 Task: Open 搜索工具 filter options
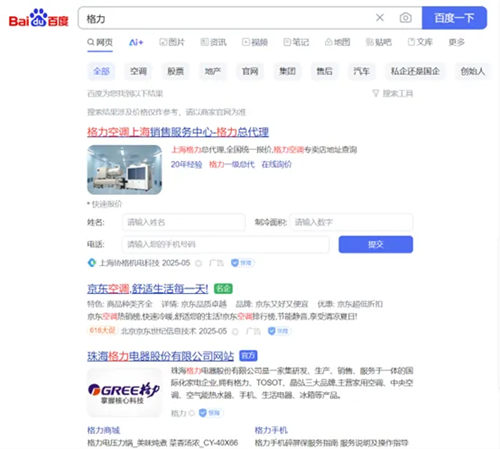[393, 93]
